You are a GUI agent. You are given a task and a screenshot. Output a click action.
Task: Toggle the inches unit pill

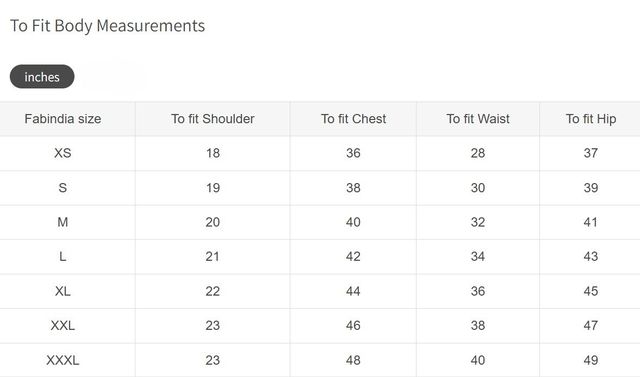pos(42,77)
